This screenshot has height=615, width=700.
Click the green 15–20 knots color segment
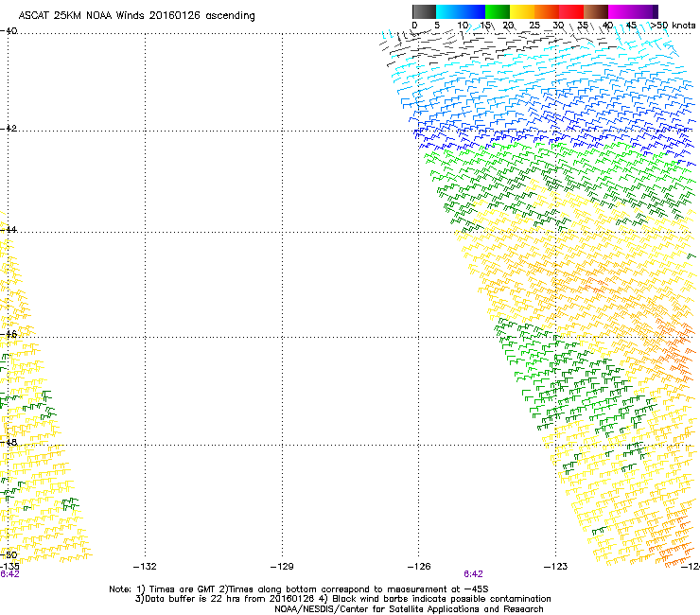498,11
